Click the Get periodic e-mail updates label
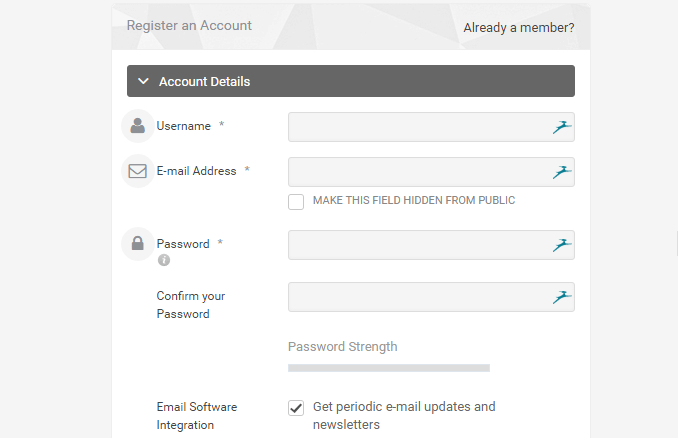The image size is (678, 438). 404,416
